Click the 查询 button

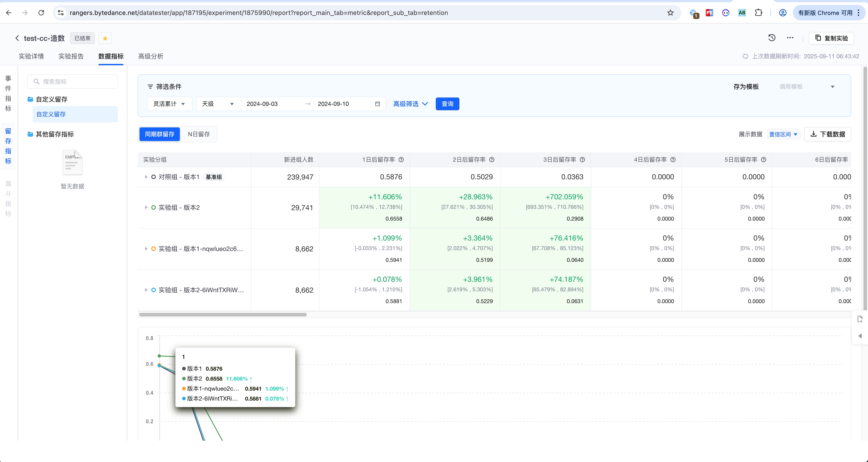pyautogui.click(x=447, y=104)
